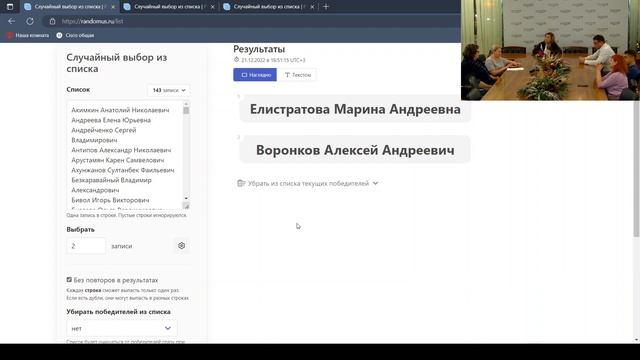The width and height of the screenshot is (640, 360).
Task: Open the tab overview icon at top-left
Action: click(10, 7)
